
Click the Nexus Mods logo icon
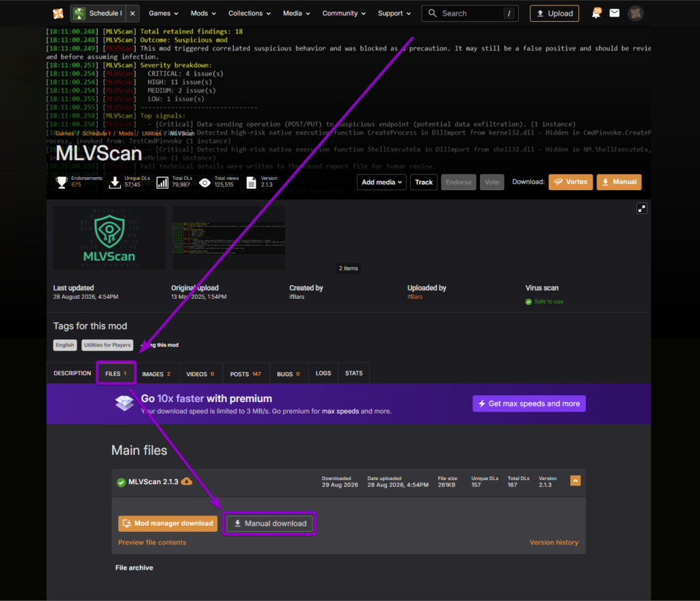pyautogui.click(x=58, y=14)
